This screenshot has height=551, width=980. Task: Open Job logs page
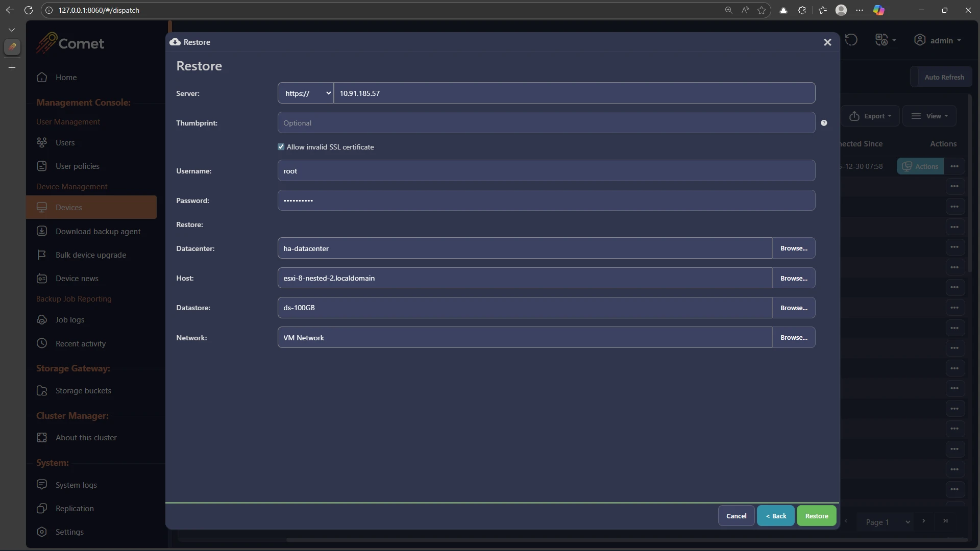click(70, 319)
